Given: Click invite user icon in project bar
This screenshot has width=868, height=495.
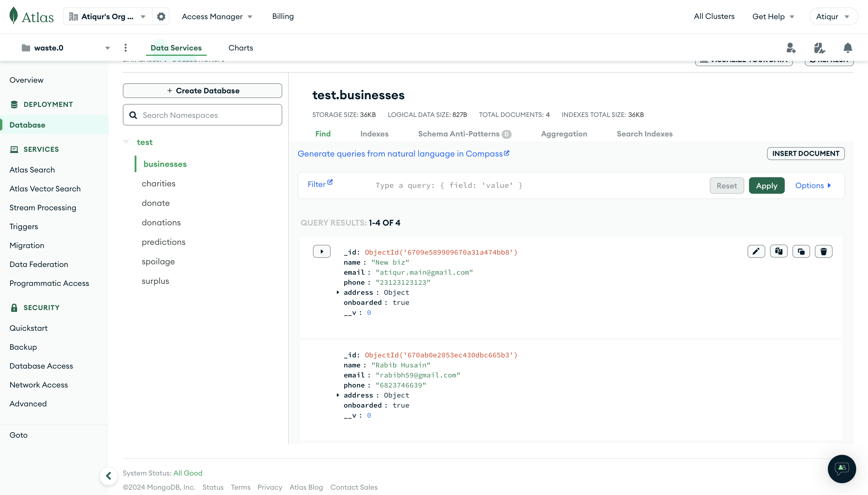Looking at the screenshot, I should click(791, 48).
